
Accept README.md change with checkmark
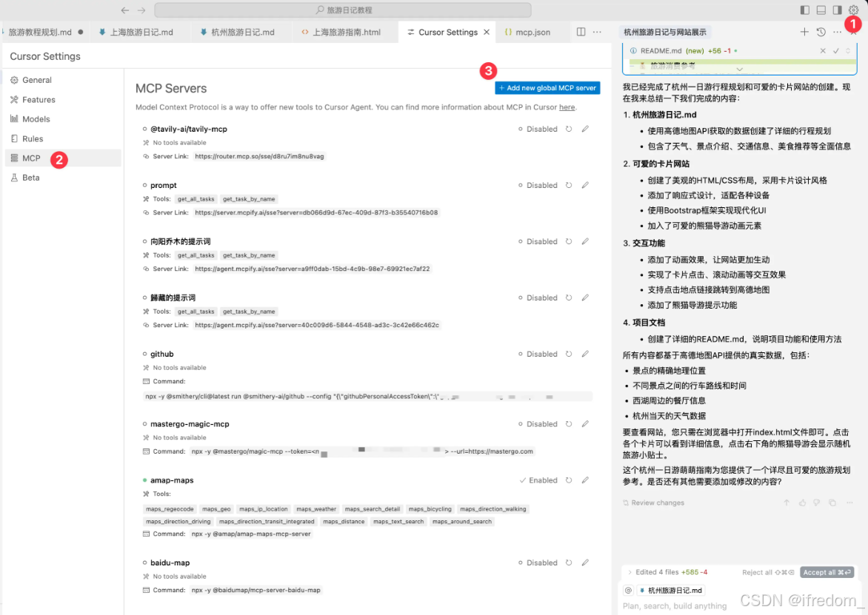[836, 51]
